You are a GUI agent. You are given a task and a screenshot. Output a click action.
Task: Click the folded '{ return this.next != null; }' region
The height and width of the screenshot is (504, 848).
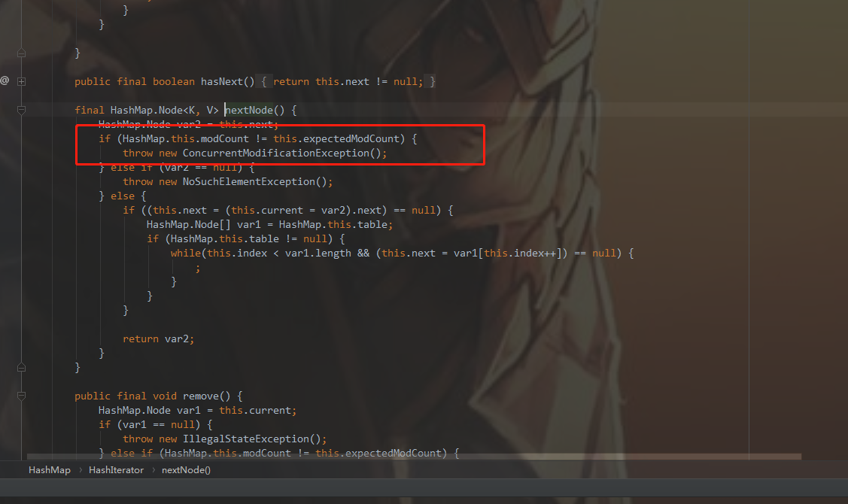click(x=348, y=82)
